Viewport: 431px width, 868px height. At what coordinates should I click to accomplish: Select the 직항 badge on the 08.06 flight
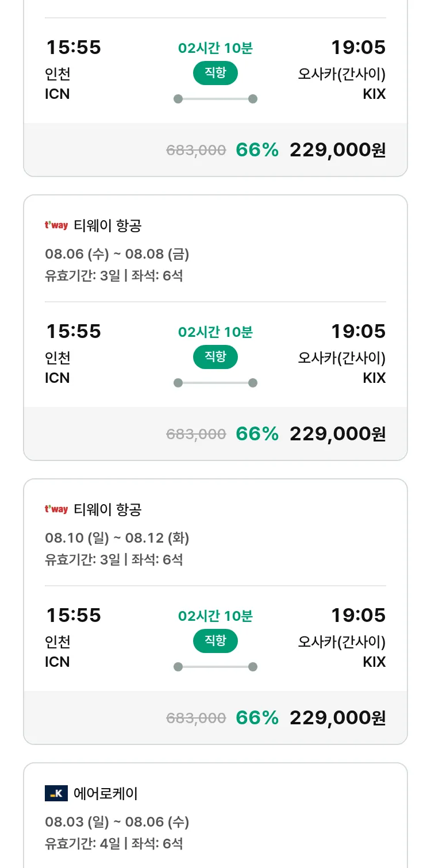(215, 357)
